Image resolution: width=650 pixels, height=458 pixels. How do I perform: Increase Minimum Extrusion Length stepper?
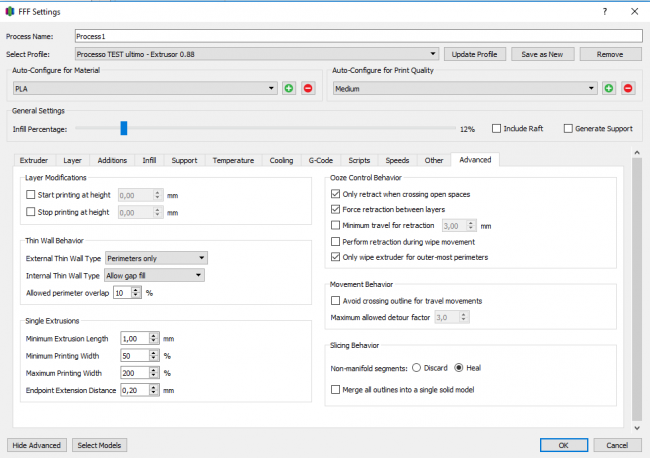click(154, 335)
